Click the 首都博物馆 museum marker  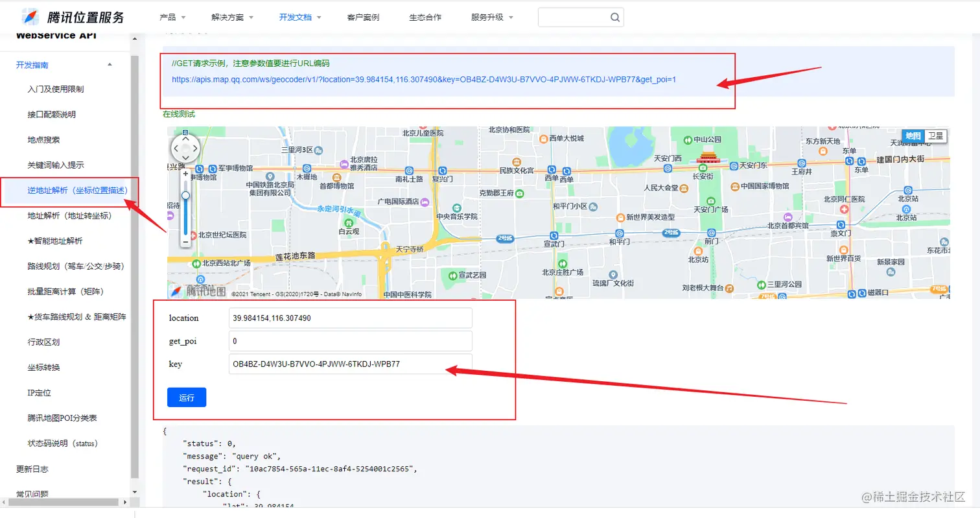pos(338,177)
